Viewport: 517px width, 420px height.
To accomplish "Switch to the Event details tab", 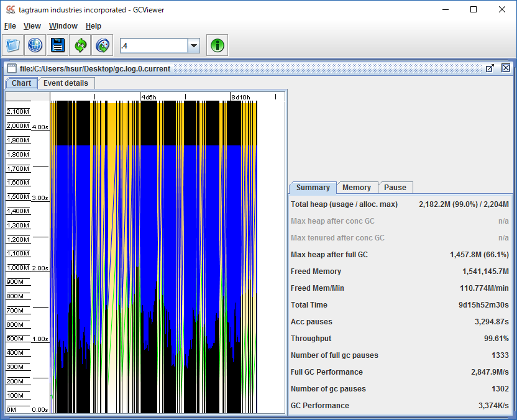I will (66, 83).
